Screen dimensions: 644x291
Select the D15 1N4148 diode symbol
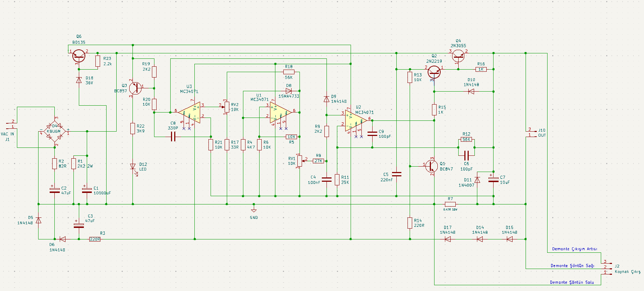pos(509,239)
